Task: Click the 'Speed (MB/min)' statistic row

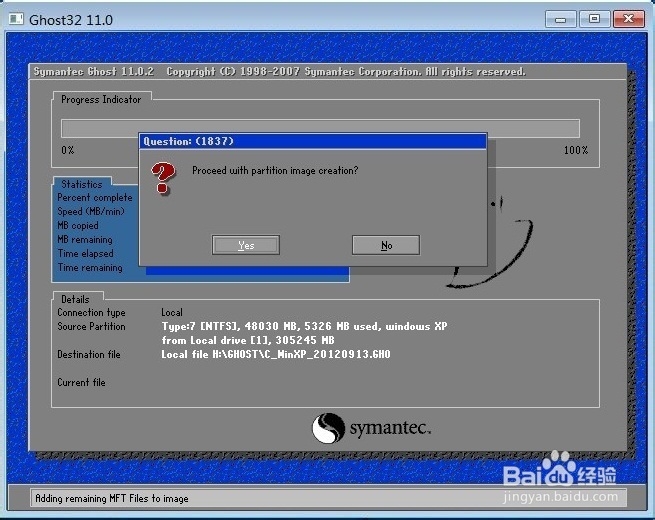Action: (x=91, y=211)
